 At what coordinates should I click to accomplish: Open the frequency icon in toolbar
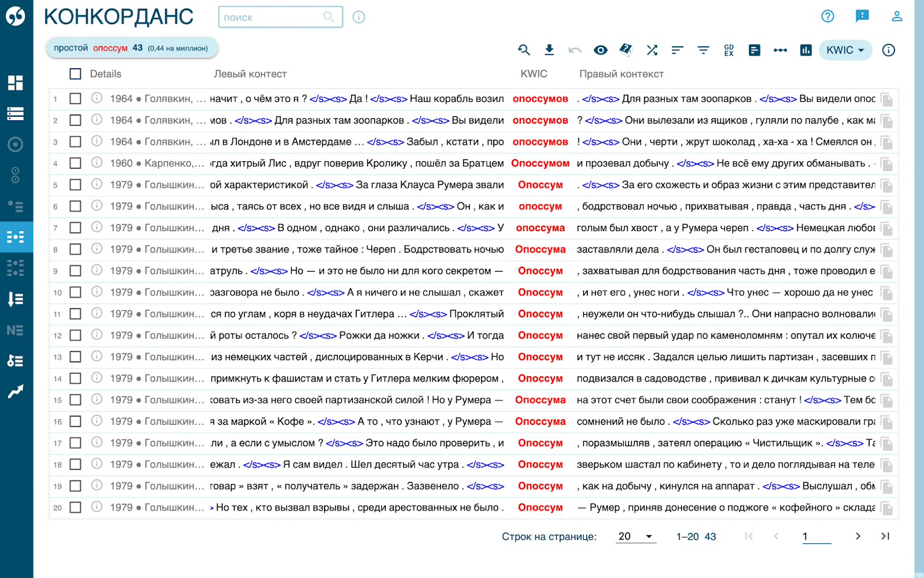(754, 50)
